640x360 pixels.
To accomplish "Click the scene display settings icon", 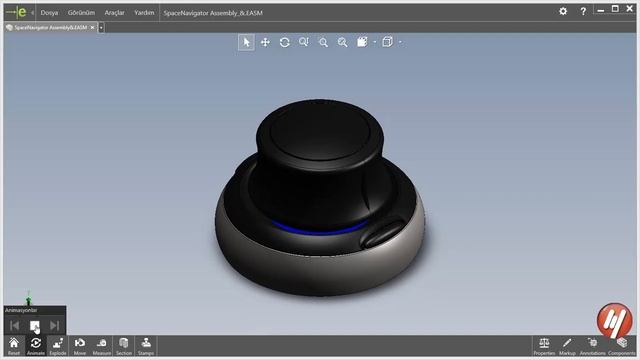I will (x=362, y=42).
